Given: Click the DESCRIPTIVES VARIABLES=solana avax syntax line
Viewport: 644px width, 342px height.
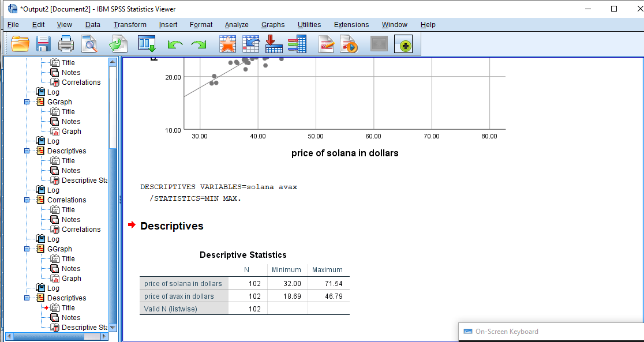Looking at the screenshot, I should (219, 187).
